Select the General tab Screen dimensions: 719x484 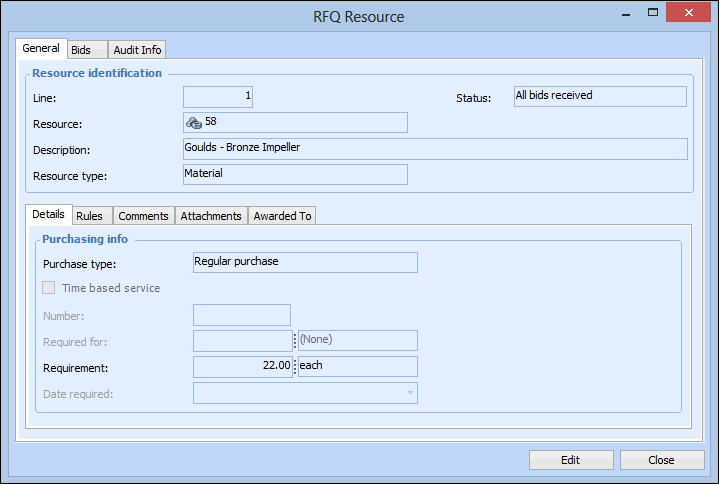(x=41, y=49)
